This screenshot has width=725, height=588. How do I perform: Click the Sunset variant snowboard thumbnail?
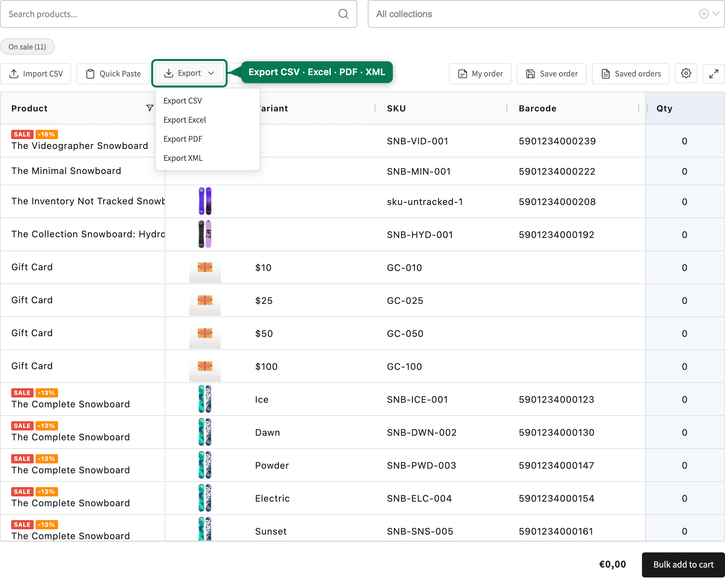[205, 529]
